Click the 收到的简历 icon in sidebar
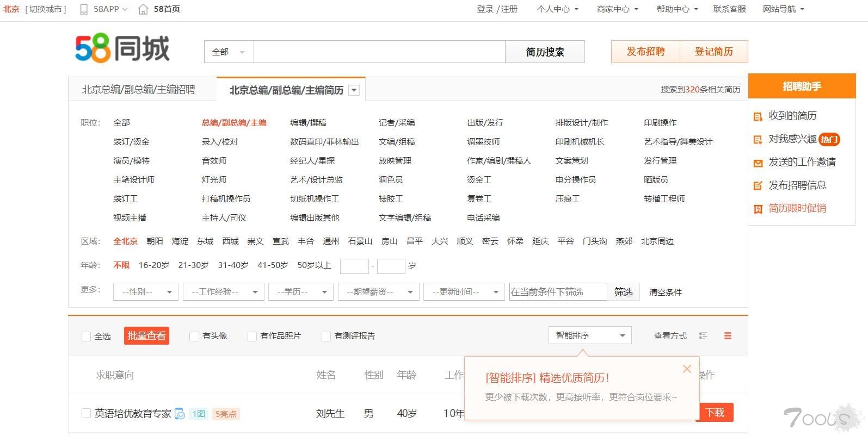The image size is (868, 436). (x=758, y=116)
